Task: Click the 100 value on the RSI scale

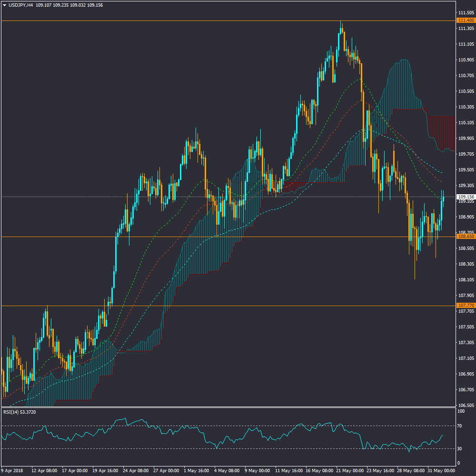Action: (461, 411)
